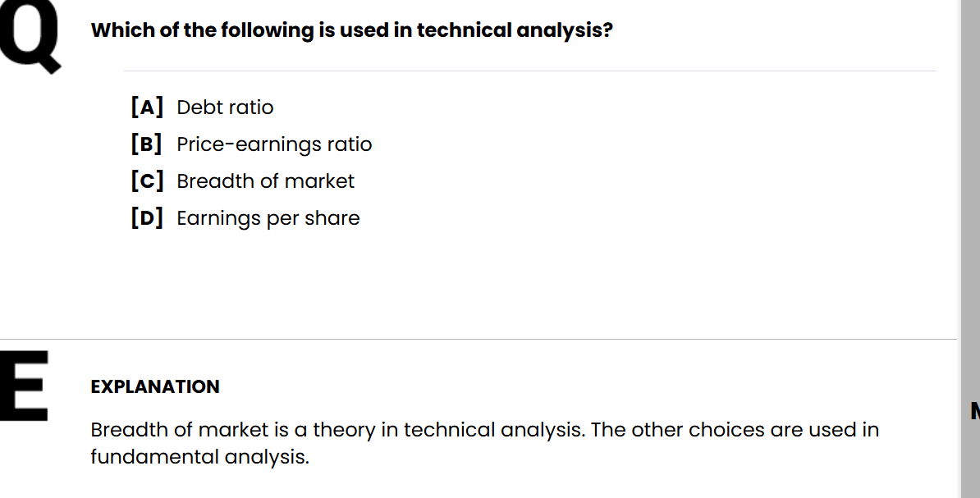Click the words fundamental analysis in the explanation

199,457
